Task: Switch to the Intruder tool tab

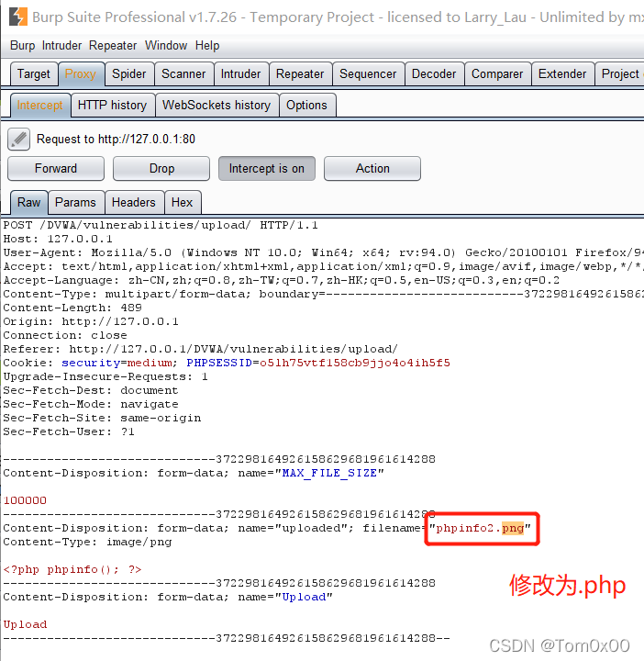Action: (241, 74)
